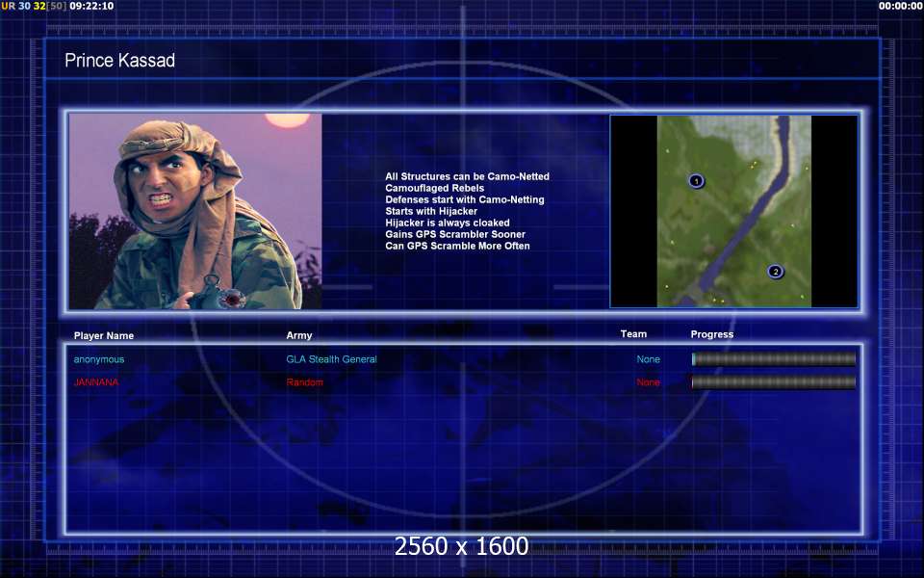The width and height of the screenshot is (924, 578).
Task: Select player name JANNANA
Action: pyautogui.click(x=96, y=382)
